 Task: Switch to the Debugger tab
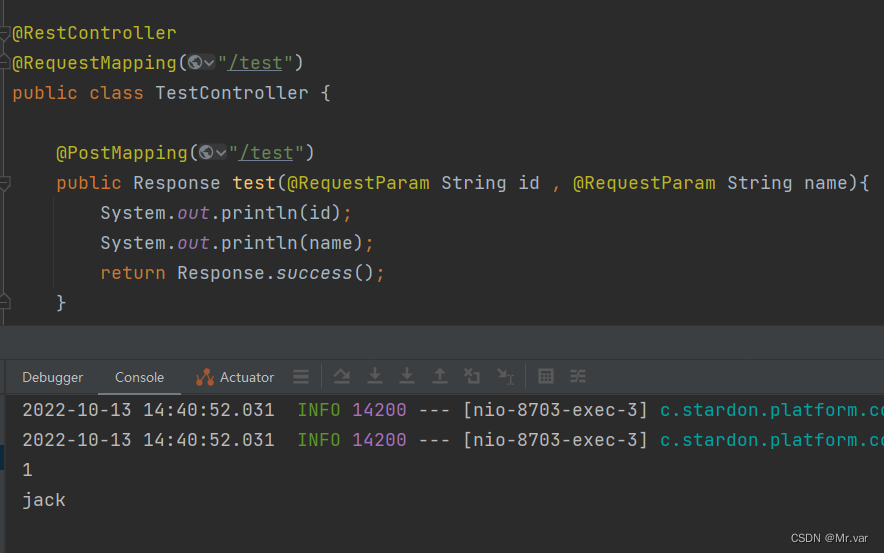(x=52, y=377)
